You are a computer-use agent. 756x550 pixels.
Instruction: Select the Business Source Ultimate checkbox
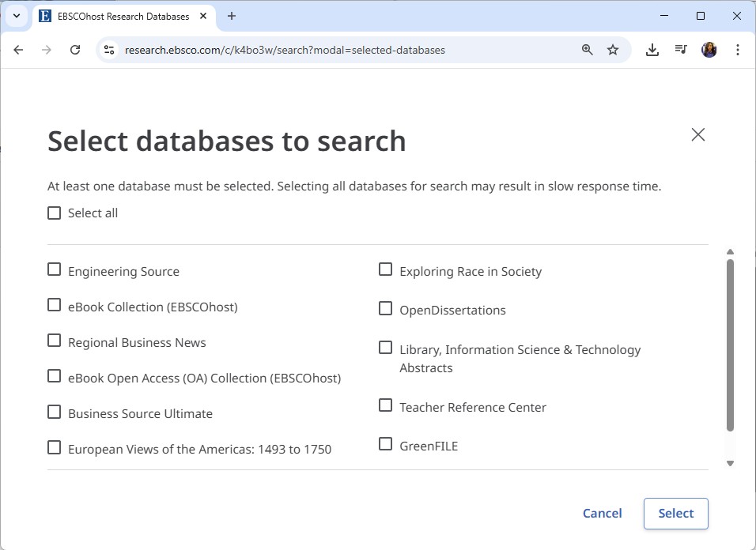(x=55, y=412)
